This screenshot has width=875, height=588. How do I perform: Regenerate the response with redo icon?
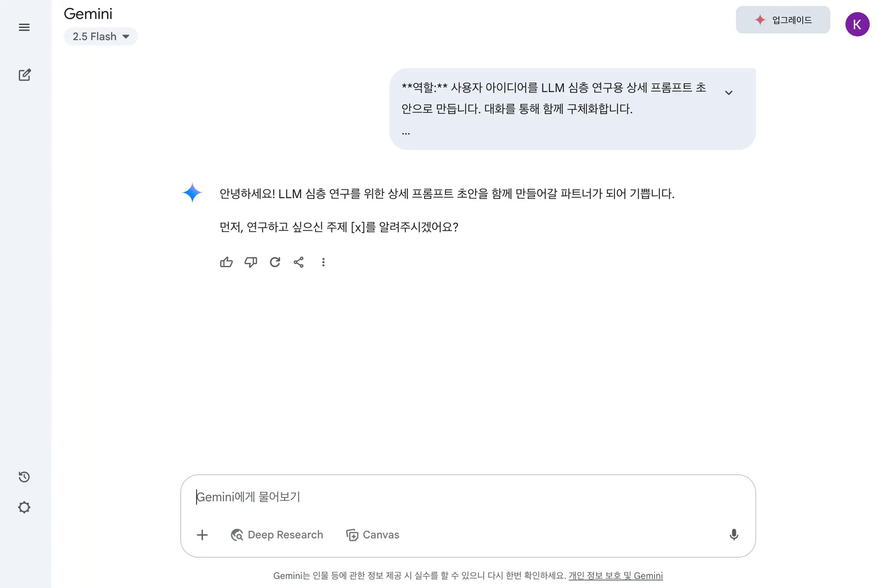coord(275,262)
